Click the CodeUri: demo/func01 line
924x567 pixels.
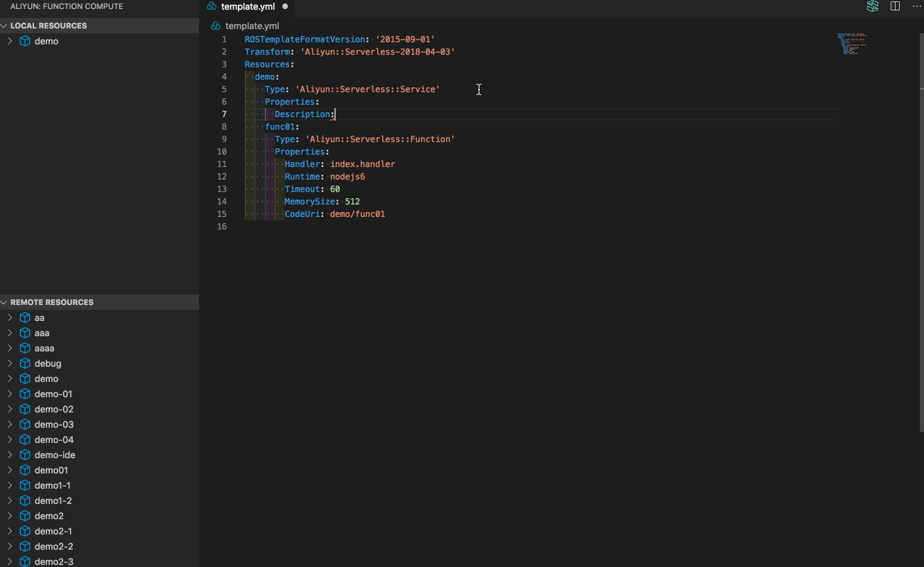(334, 214)
